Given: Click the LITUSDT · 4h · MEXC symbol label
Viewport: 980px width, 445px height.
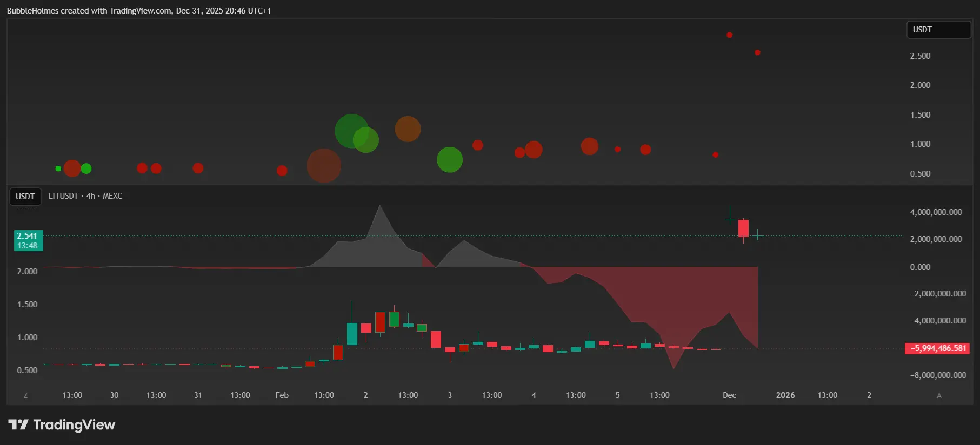Looking at the screenshot, I should tap(85, 196).
